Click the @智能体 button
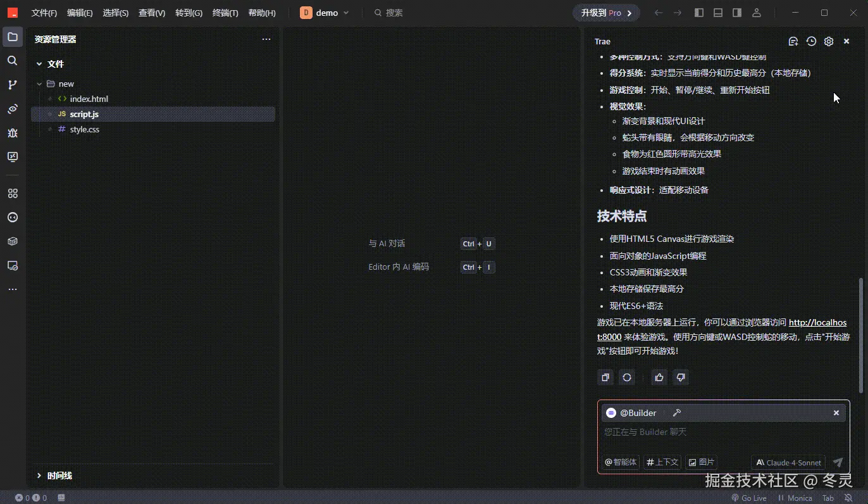 coord(621,463)
